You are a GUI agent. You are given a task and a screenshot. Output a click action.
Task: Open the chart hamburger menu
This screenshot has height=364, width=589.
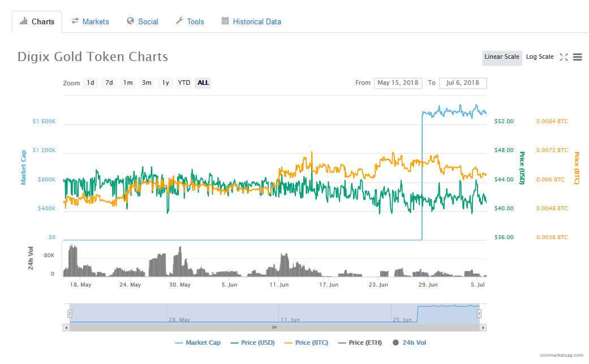(577, 57)
